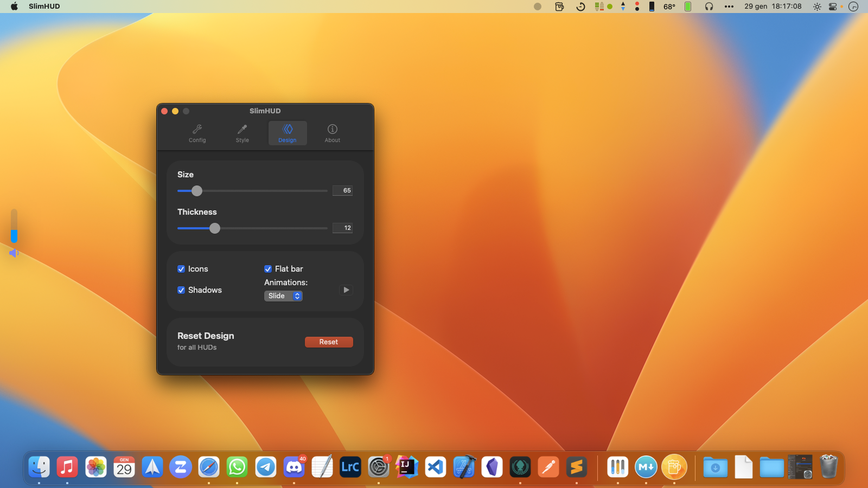Click the minimized window thumbnail in Dock
Image resolution: width=868 pixels, height=488 pixels.
click(800, 467)
